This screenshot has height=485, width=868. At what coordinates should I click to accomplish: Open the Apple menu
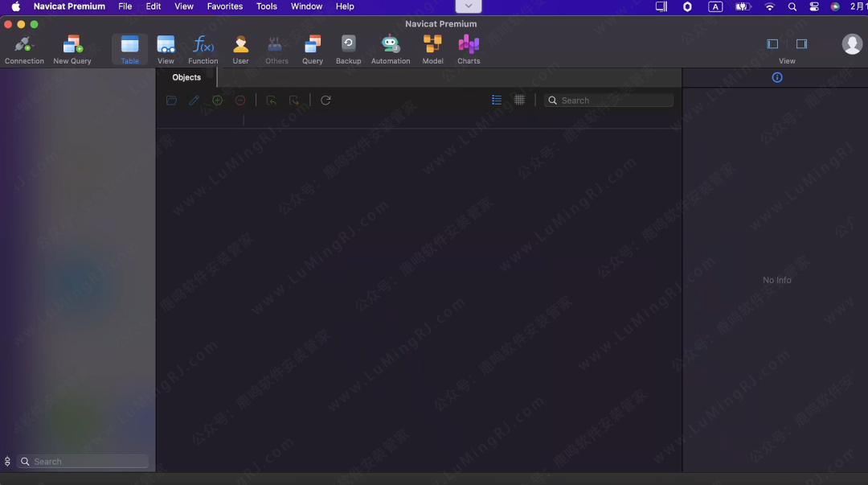[15, 6]
